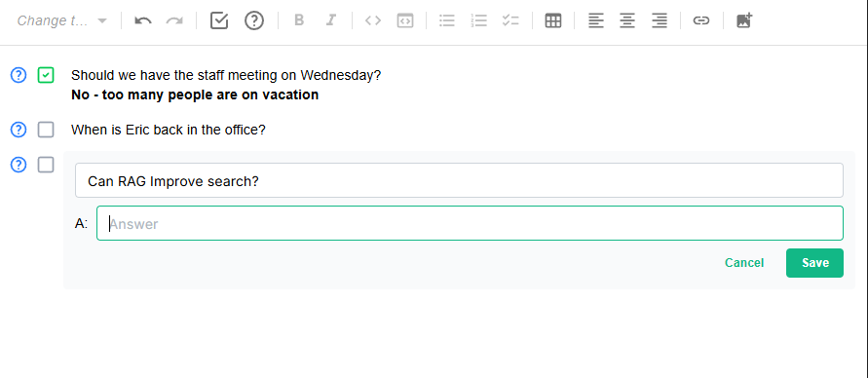Insert a code block

pos(405,21)
